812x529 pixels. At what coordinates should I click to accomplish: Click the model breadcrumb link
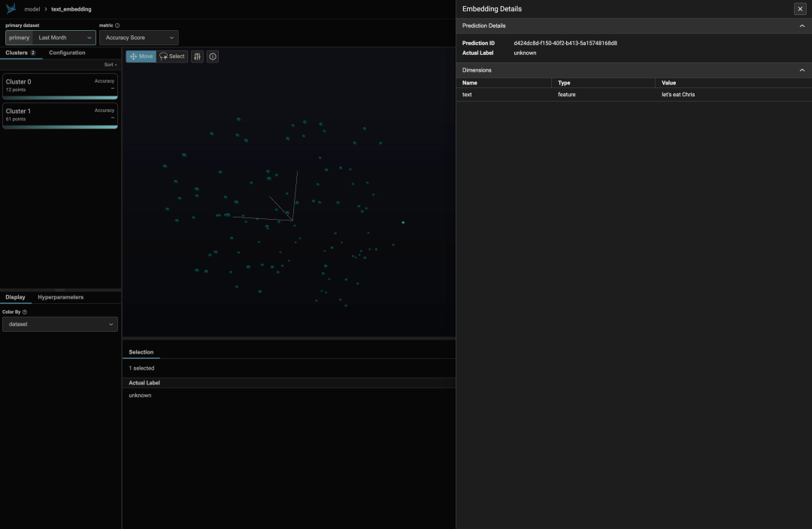point(32,9)
